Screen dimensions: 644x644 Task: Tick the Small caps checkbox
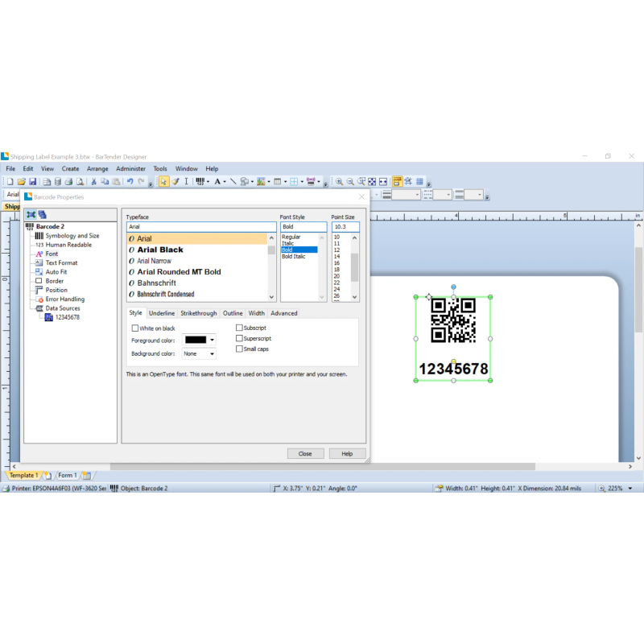click(x=239, y=349)
